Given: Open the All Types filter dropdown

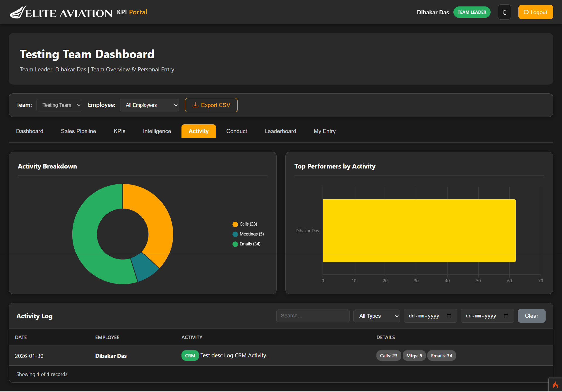Looking at the screenshot, I should 377,316.
